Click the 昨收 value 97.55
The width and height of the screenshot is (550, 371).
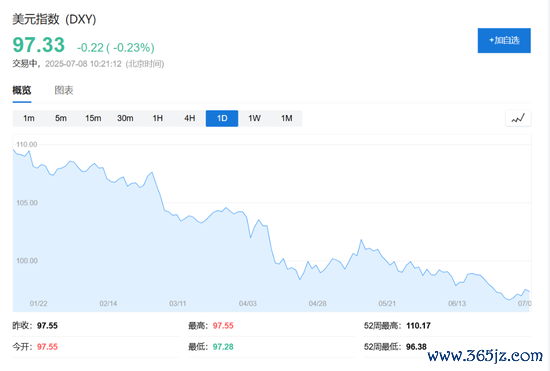[x=47, y=326]
